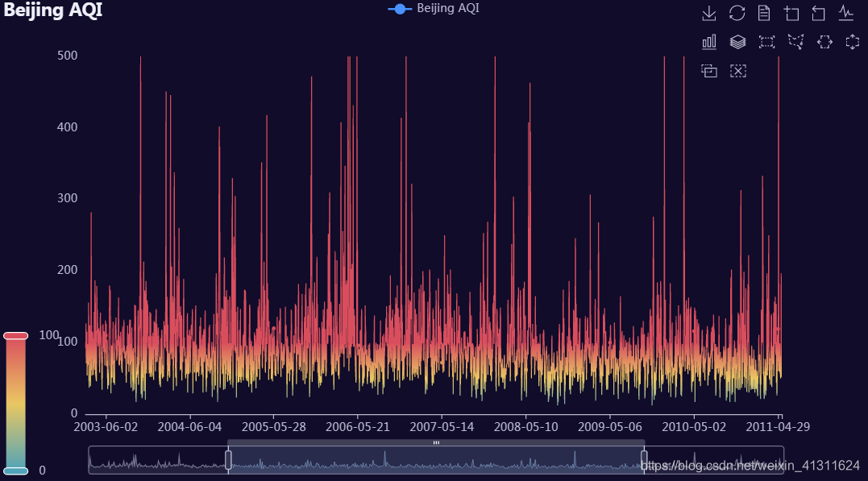The height and width of the screenshot is (481, 868).
Task: Click the 2011-04-29 axis label
Action: pyautogui.click(x=778, y=427)
